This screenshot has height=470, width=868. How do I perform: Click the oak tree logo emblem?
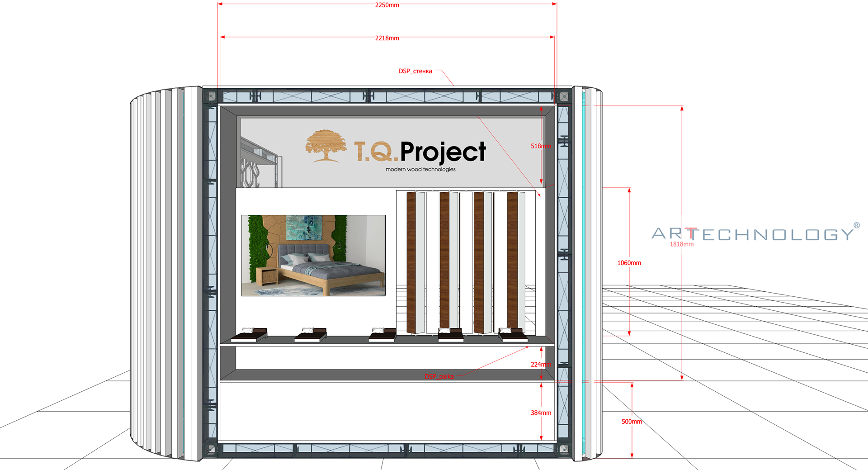tap(326, 146)
